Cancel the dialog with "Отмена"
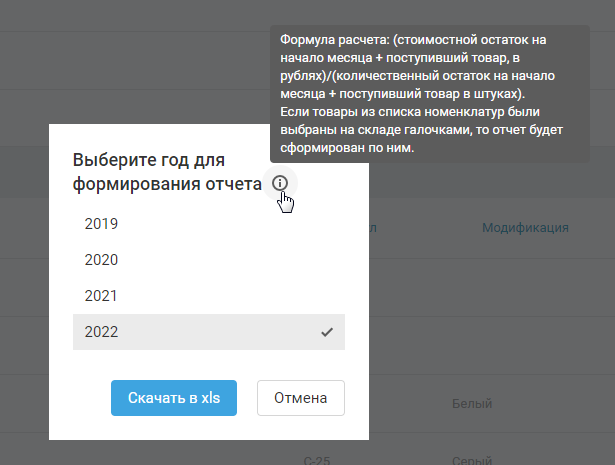This screenshot has height=465, width=615. (x=301, y=397)
